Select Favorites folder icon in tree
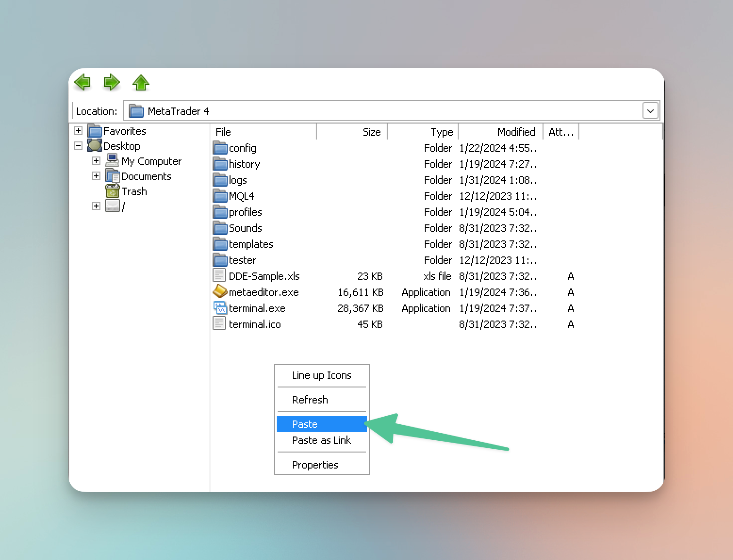 click(95, 131)
